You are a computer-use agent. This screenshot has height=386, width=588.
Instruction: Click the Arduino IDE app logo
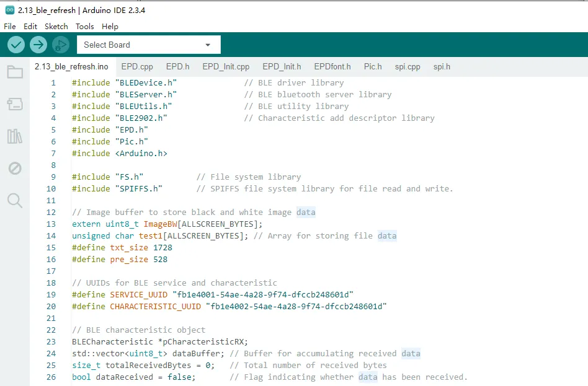(x=10, y=10)
